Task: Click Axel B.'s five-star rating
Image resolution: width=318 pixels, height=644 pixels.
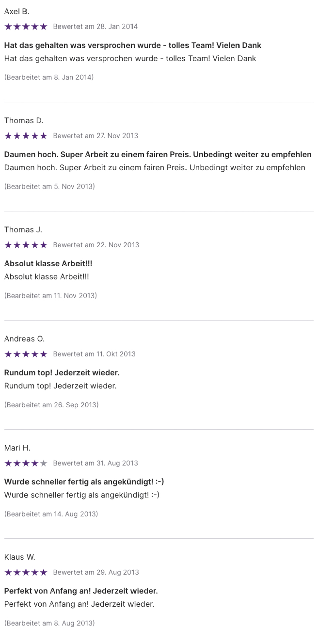Action: 26,27
